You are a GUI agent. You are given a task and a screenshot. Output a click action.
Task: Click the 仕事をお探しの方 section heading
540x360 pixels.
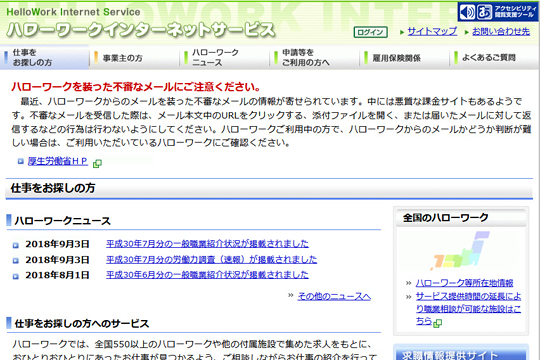click(53, 188)
